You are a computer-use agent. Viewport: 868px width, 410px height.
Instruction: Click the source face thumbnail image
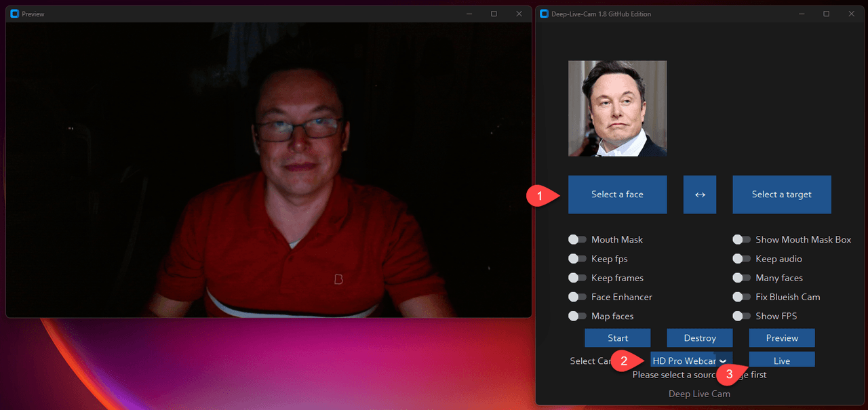[x=617, y=108]
